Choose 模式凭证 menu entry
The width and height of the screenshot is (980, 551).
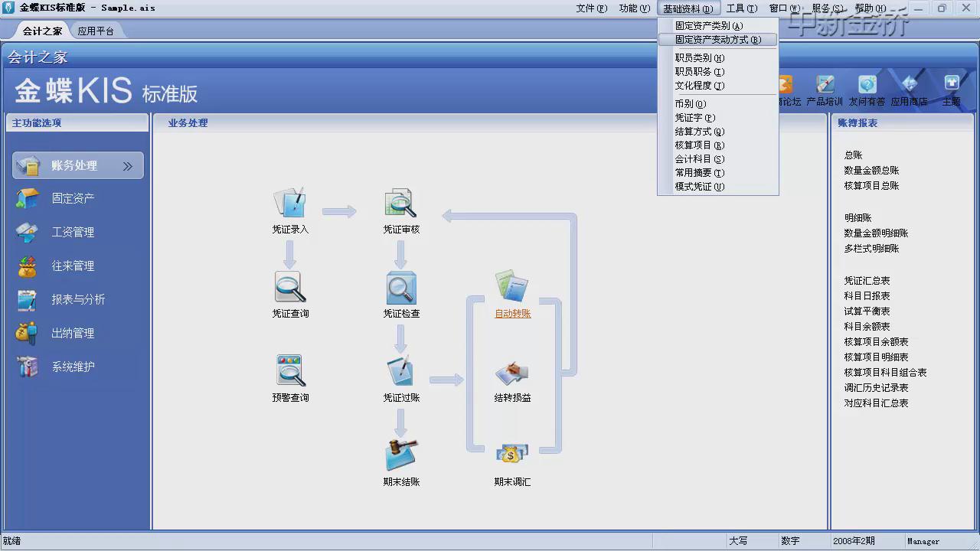(718, 187)
